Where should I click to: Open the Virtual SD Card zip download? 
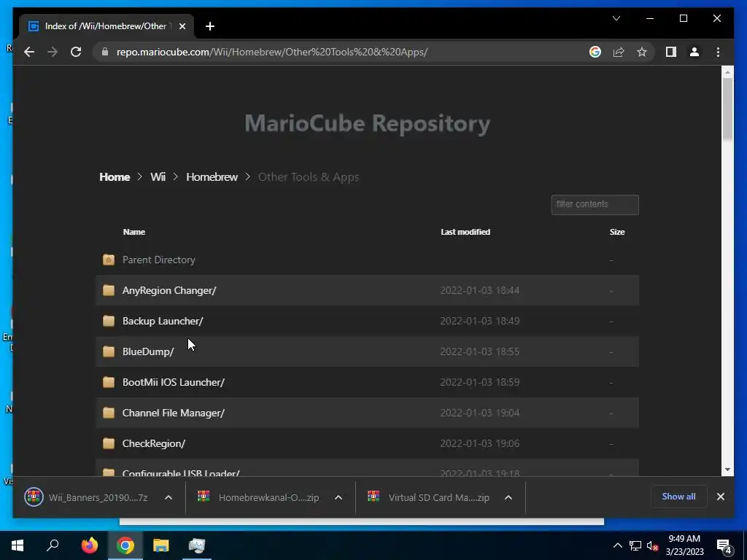[x=428, y=497]
